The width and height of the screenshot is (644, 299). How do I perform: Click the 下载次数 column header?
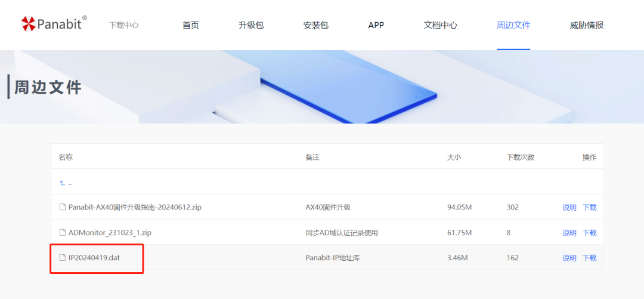click(x=521, y=157)
